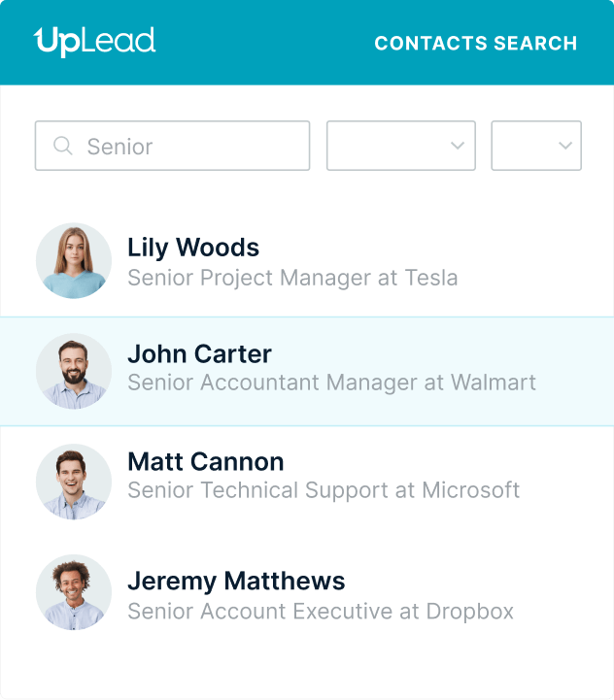Click Senior Project Manager at Tesla subtitle

point(292,278)
